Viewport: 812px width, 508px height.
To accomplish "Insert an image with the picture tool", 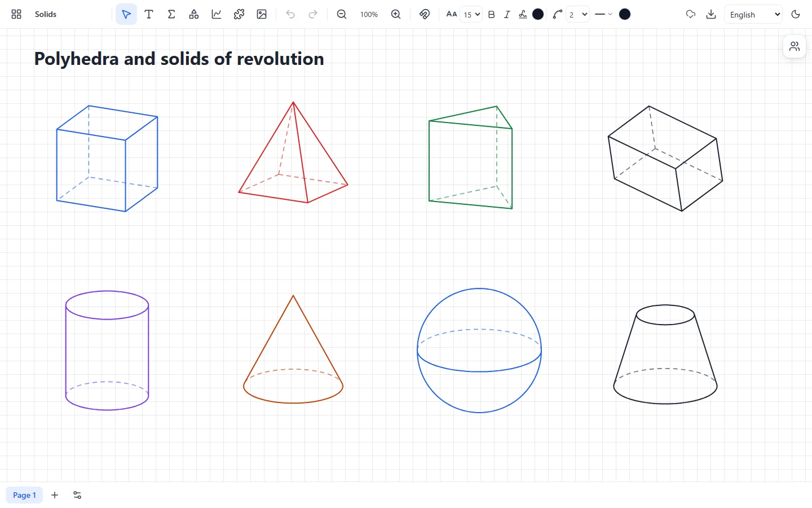I will click(262, 14).
